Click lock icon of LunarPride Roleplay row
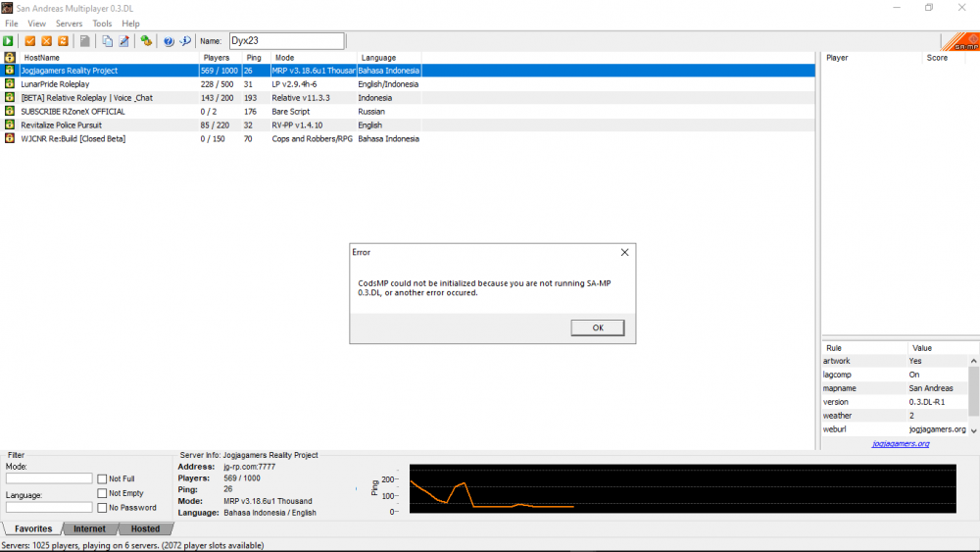Image resolution: width=980 pixels, height=552 pixels. point(10,83)
